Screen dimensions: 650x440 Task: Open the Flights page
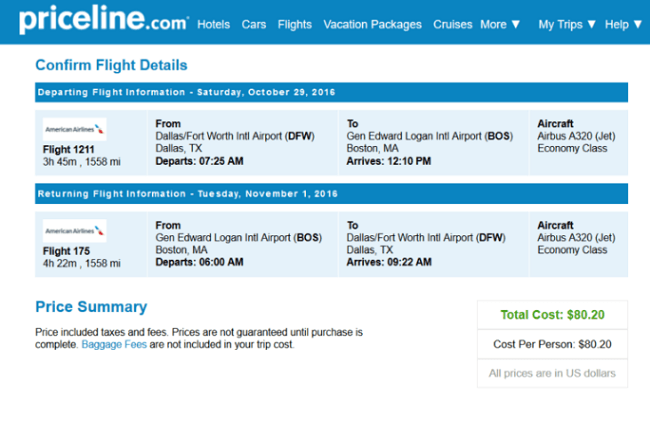pos(295,24)
